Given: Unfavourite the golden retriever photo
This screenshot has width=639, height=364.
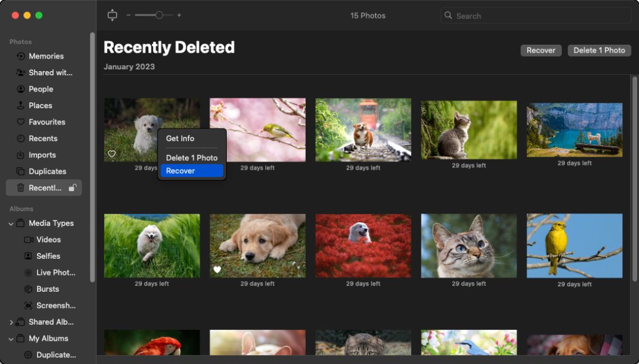Looking at the screenshot, I should [x=217, y=270].
